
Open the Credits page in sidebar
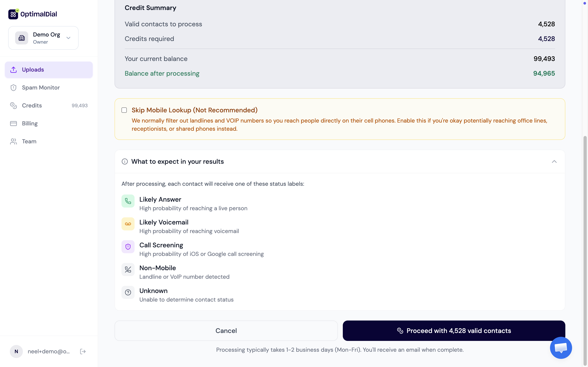coord(32,106)
